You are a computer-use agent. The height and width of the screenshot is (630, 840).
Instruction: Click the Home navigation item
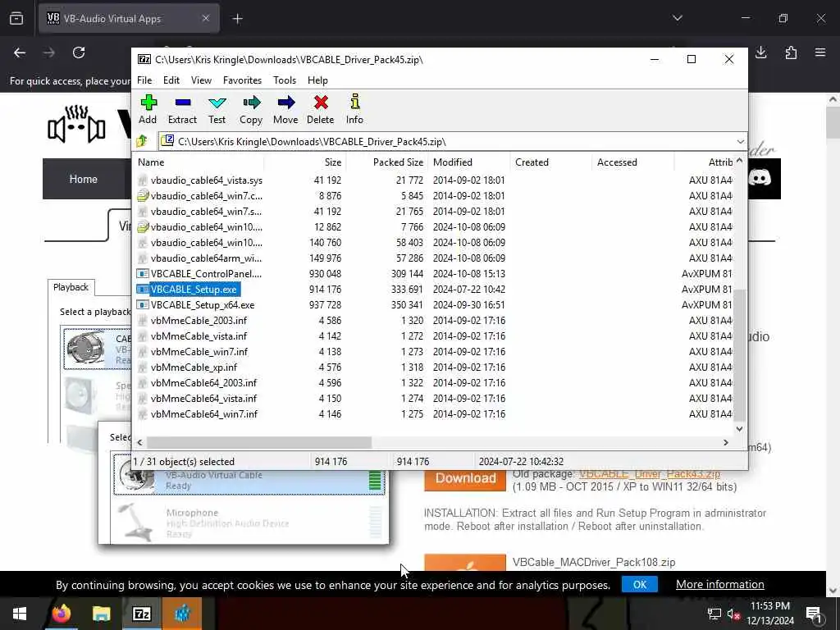point(83,179)
